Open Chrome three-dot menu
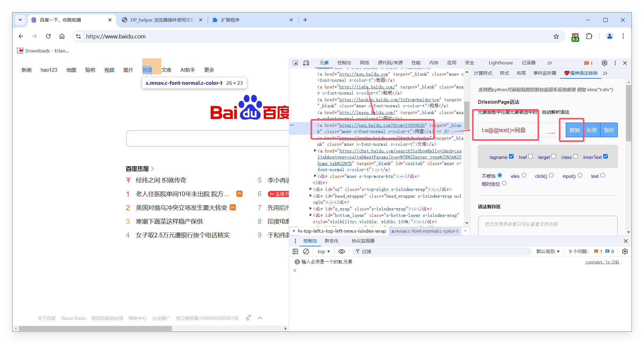 pyautogui.click(x=623, y=36)
